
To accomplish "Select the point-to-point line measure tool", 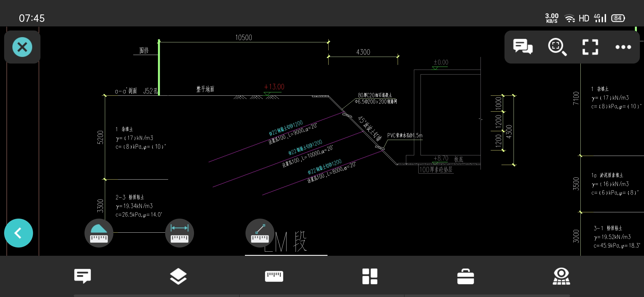I will 260,233.
